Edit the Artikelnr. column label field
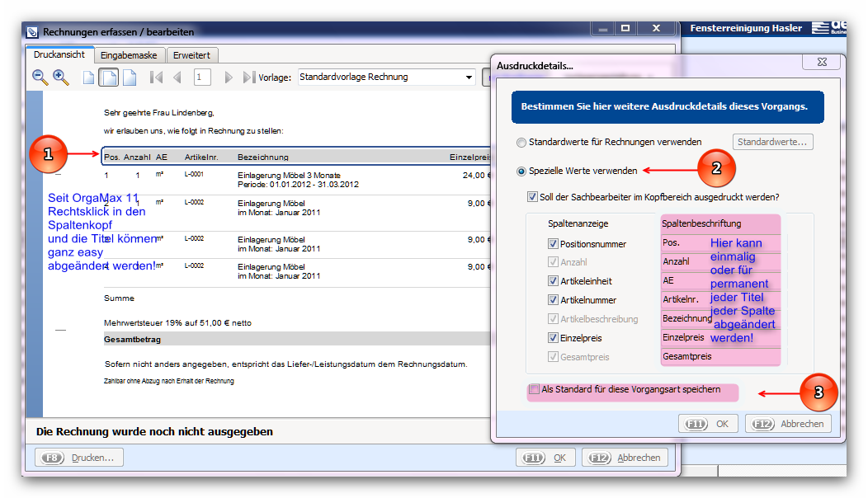Viewport: 868px width, 498px height. (720, 299)
